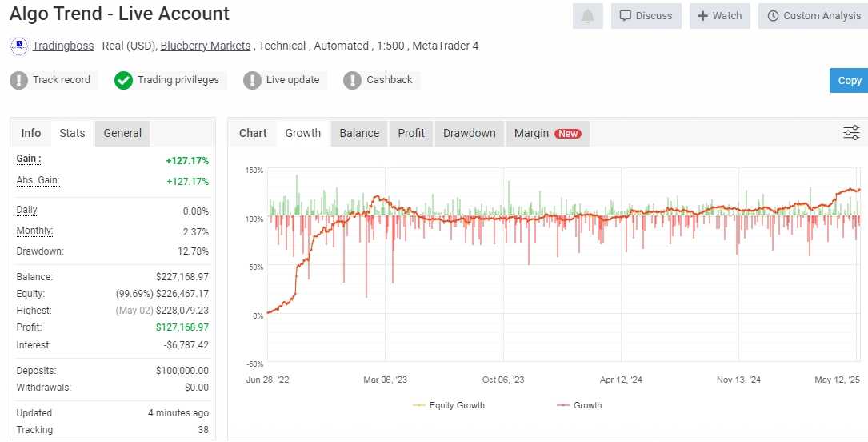868x442 pixels.
Task: Click the Trading privileges green checkmark
Action: [x=123, y=80]
